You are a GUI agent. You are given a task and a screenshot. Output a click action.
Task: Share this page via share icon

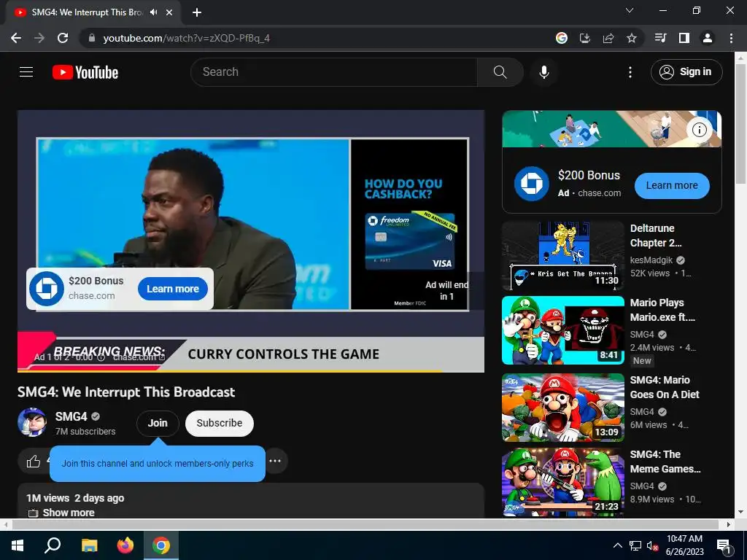608,38
